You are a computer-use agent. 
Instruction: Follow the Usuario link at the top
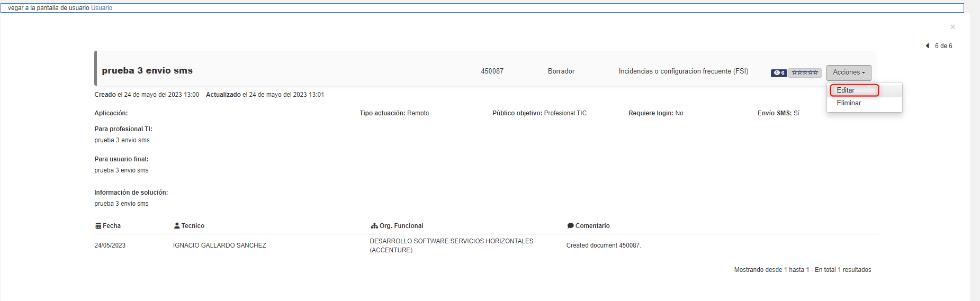click(x=102, y=8)
